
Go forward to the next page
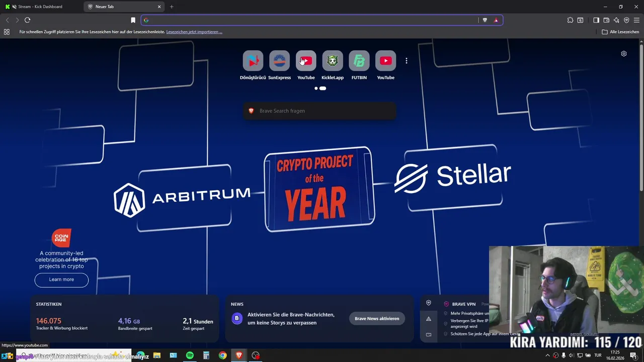(x=17, y=20)
